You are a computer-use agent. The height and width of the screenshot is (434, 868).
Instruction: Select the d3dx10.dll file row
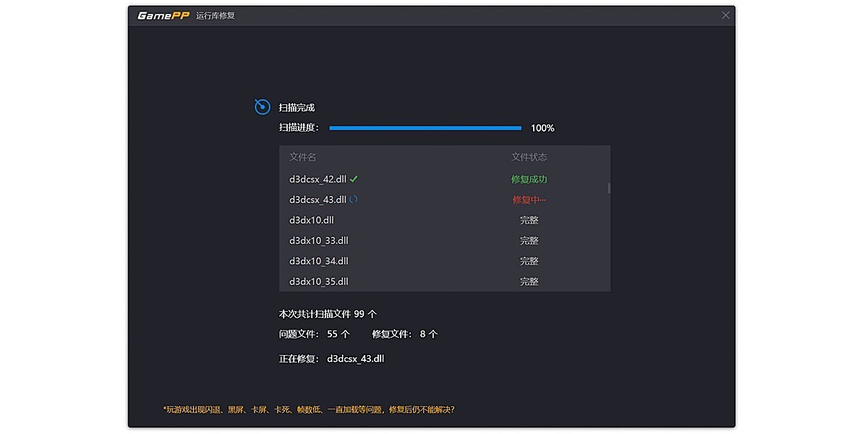pos(311,220)
